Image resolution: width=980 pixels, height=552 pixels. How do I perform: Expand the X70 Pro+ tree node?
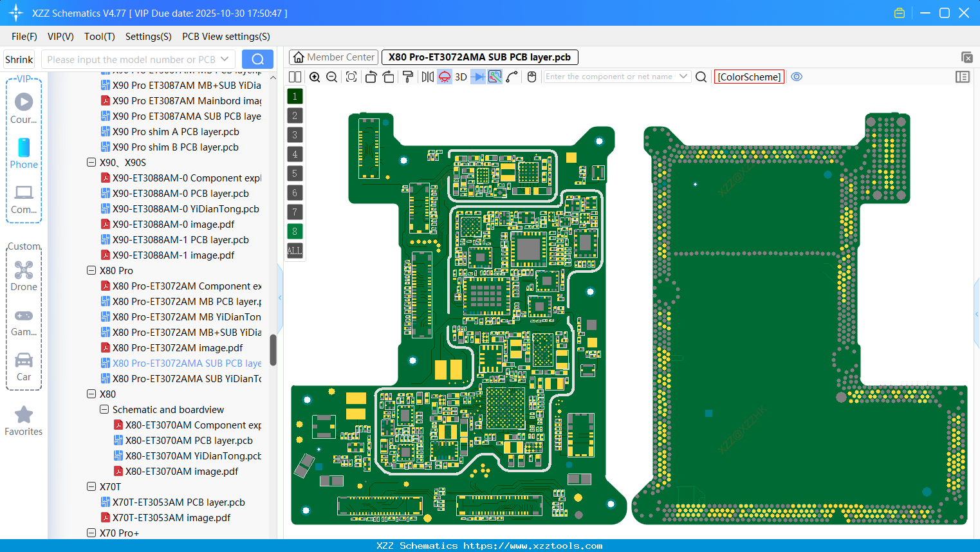click(91, 533)
